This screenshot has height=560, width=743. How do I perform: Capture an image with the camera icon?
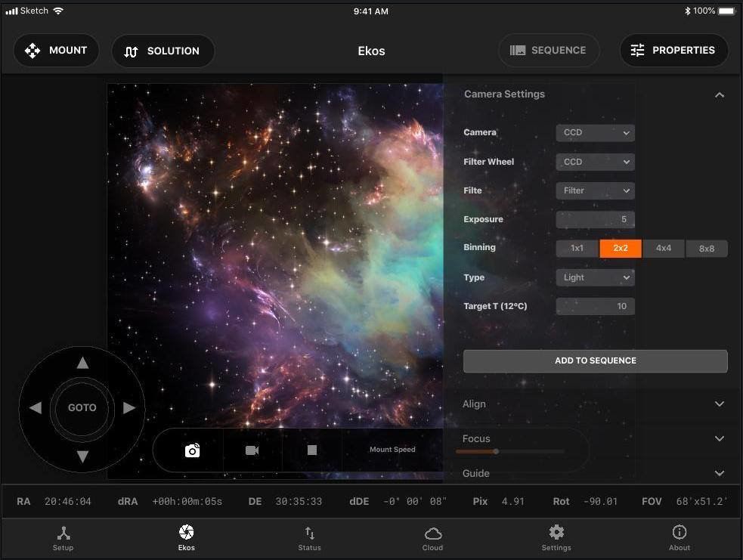click(193, 450)
